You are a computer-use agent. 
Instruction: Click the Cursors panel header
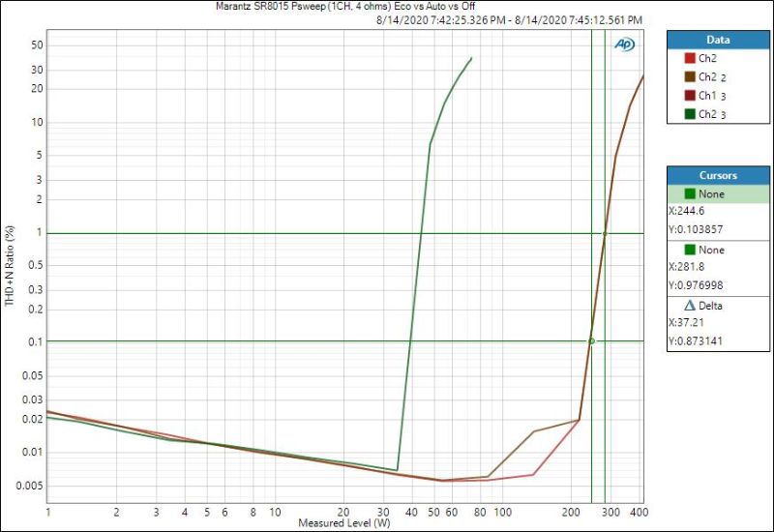tap(718, 176)
